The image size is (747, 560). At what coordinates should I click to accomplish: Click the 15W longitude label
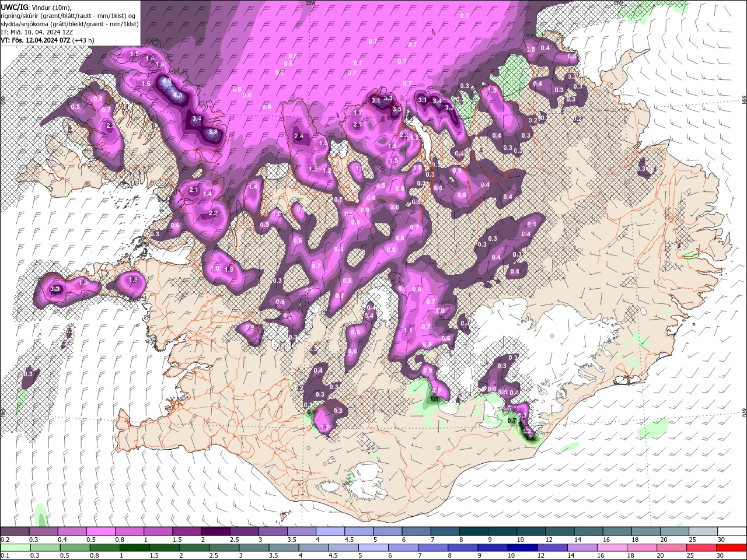619,3
